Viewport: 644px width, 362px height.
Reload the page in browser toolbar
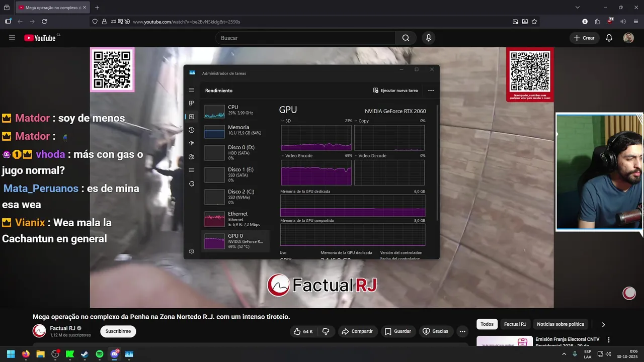(44, 22)
